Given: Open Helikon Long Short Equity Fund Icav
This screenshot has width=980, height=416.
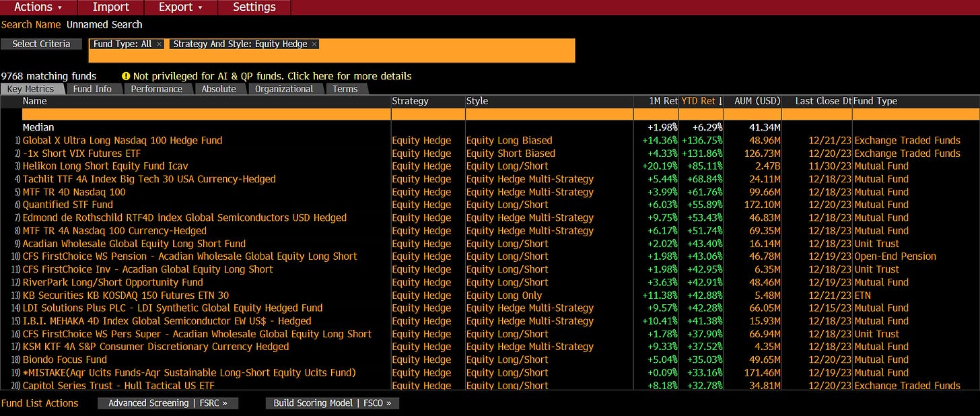Looking at the screenshot, I should tap(105, 166).
